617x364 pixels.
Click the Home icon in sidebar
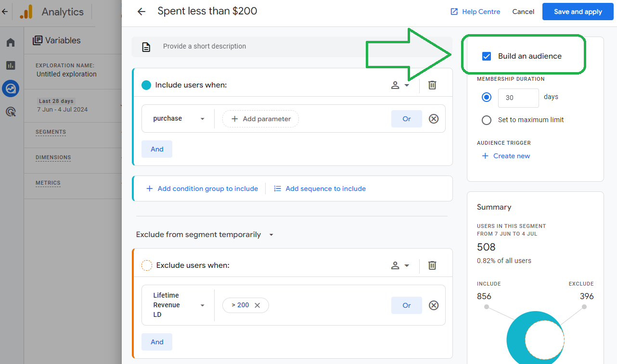click(11, 43)
